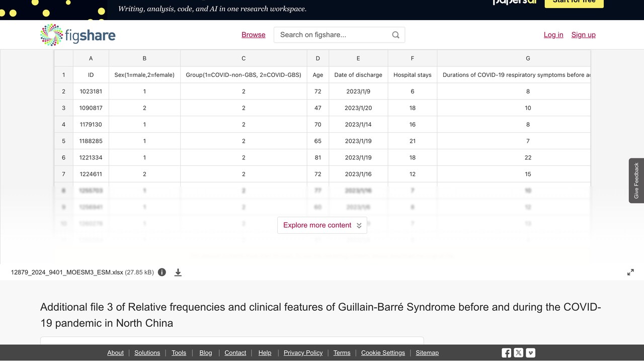The image size is (644, 362).
Task: Open the Solutions footer link
Action: (147, 353)
